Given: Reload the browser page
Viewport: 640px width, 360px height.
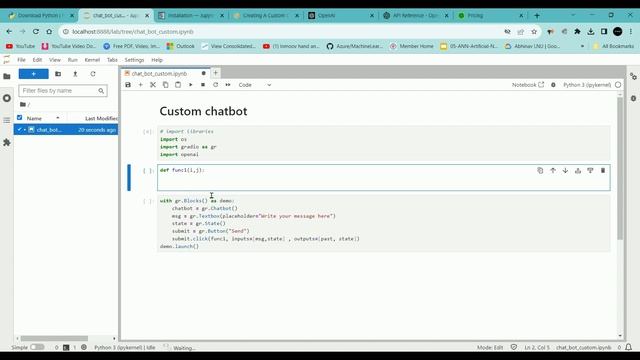Looking at the screenshot, I should 36,31.
